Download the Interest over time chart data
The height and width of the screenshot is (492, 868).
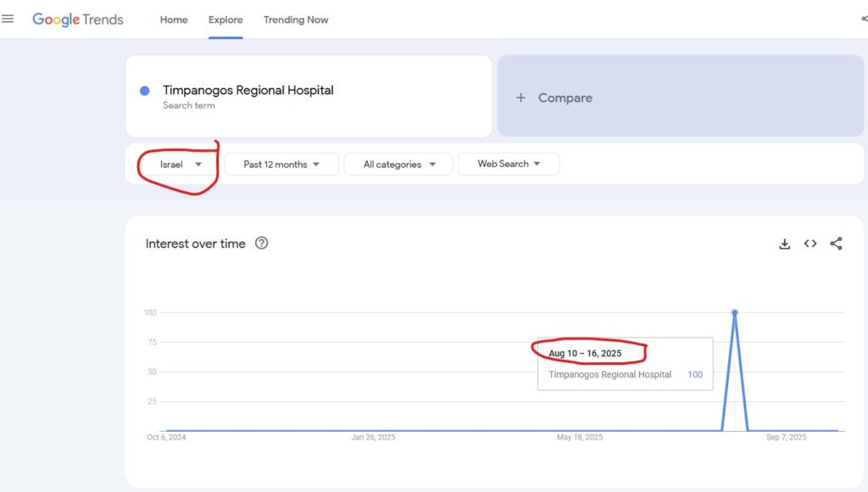(x=785, y=244)
